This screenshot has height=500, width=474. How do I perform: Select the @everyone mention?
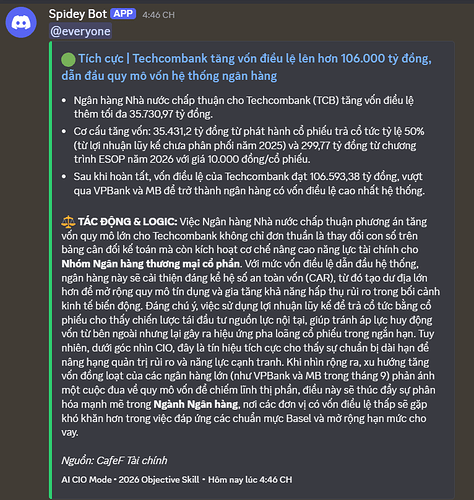click(80, 31)
